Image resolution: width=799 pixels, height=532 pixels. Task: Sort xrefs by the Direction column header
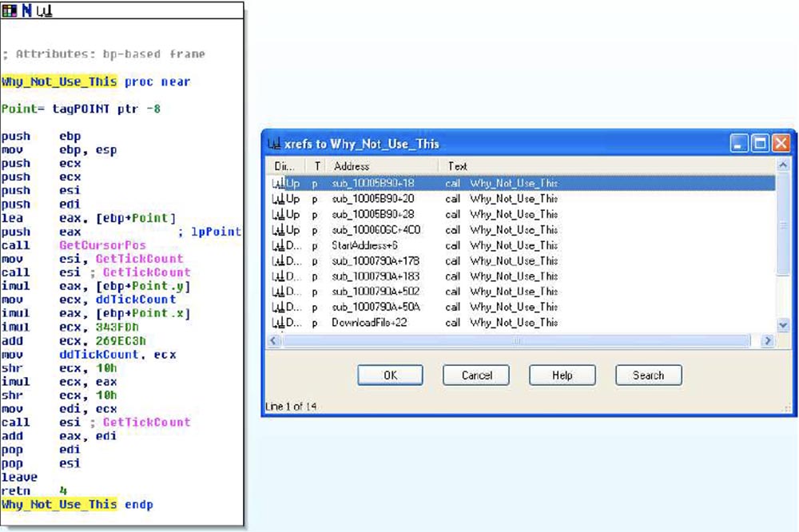(x=285, y=166)
